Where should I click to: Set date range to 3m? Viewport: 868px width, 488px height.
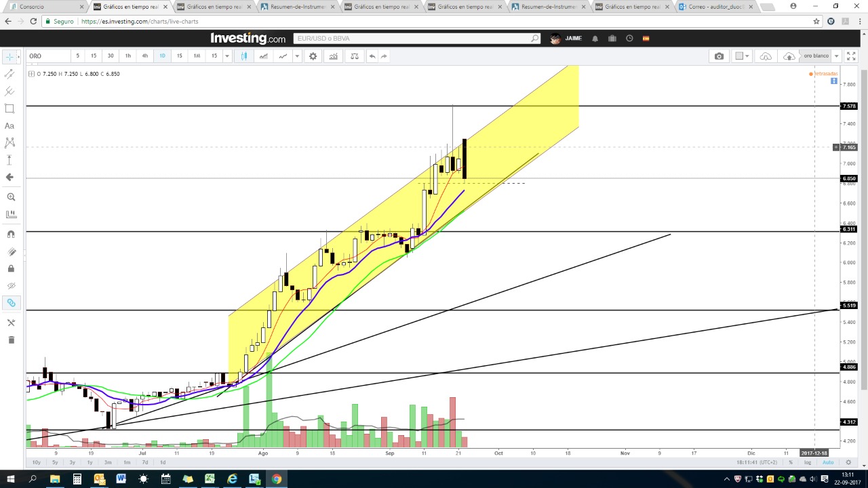click(108, 462)
